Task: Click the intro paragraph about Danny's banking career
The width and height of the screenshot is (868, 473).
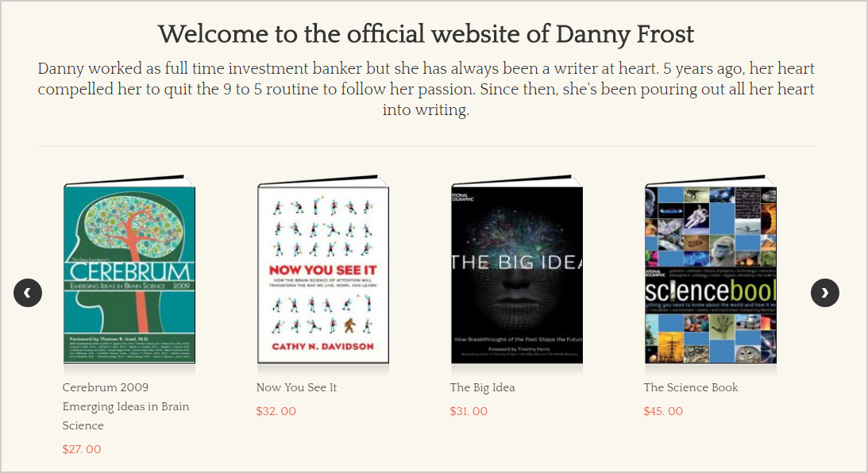Action: tap(426, 89)
